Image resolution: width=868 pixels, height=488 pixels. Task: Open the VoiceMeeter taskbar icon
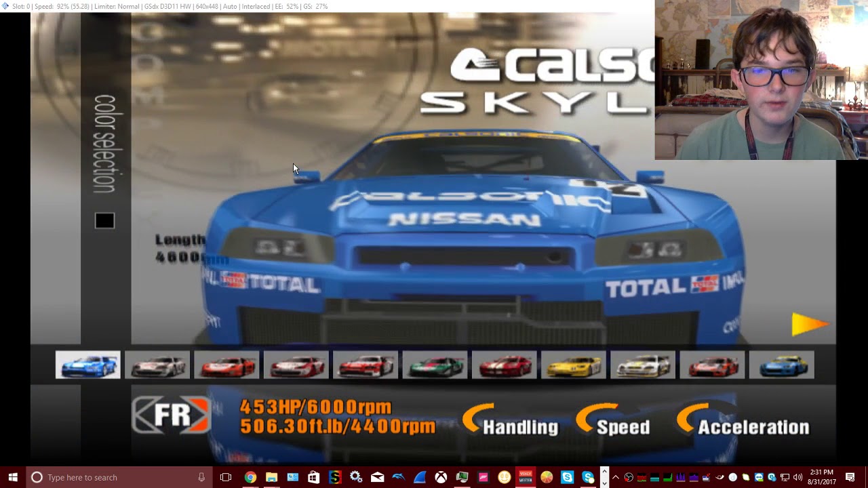(526, 477)
